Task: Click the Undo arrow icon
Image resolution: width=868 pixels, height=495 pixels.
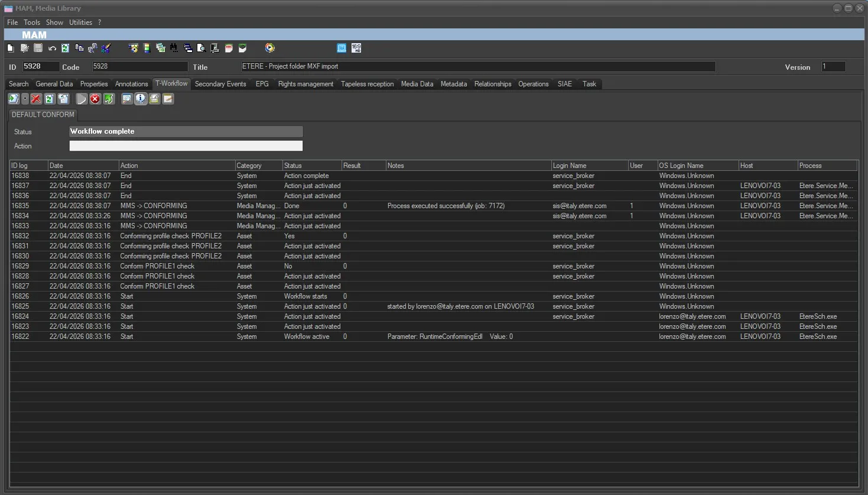Action: [52, 48]
